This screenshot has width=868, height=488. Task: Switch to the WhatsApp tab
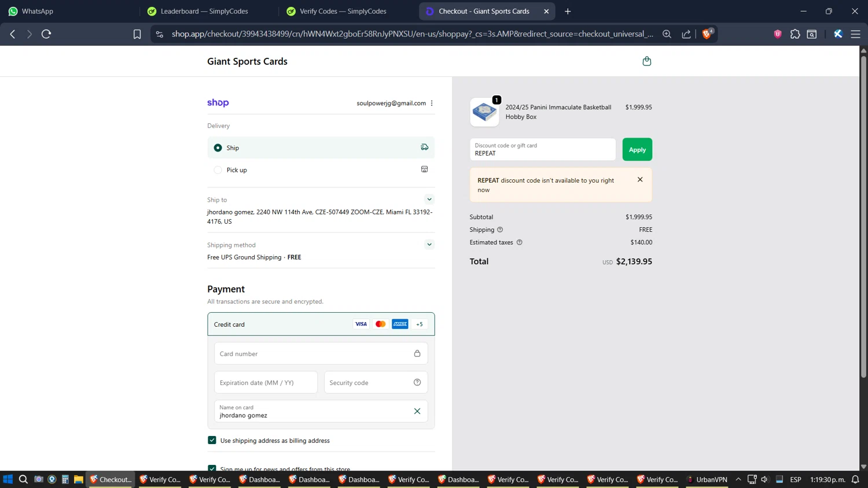point(68,11)
